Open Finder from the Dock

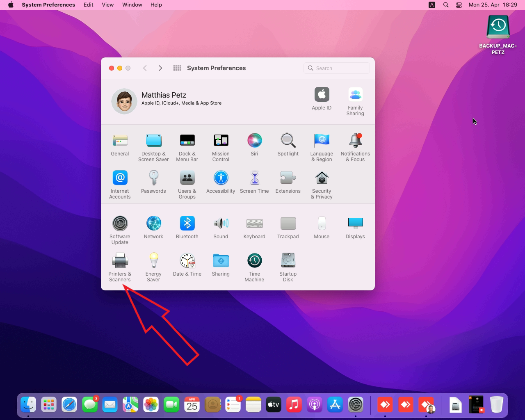[x=28, y=405]
